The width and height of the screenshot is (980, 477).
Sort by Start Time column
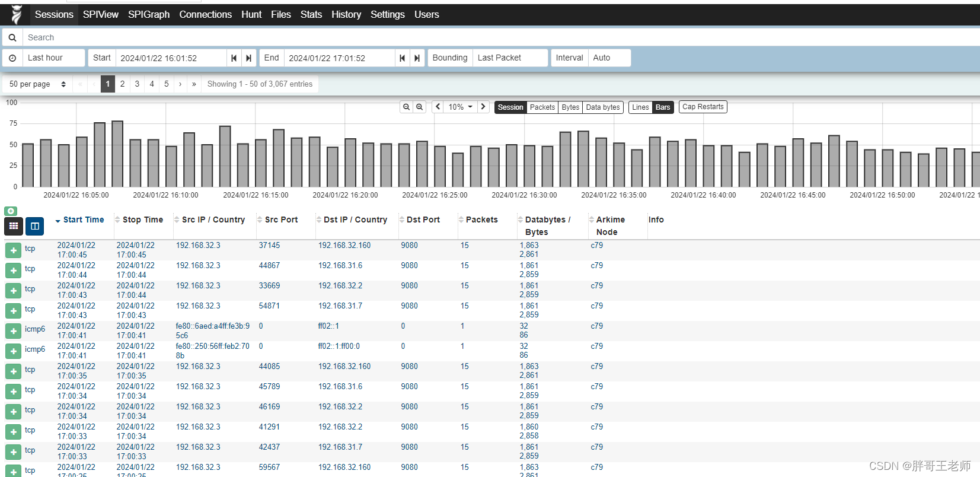[x=84, y=220]
